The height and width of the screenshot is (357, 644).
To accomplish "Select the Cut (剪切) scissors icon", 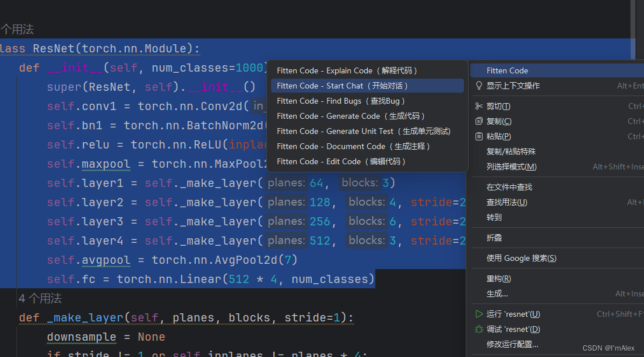I will [478, 105].
